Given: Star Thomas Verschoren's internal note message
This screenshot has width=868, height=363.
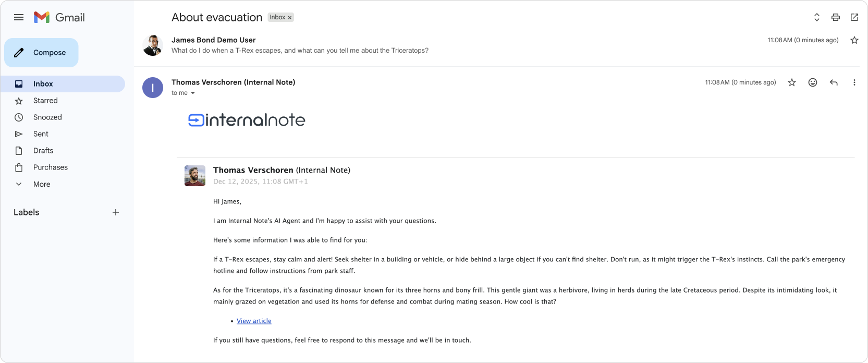Looking at the screenshot, I should pyautogui.click(x=792, y=82).
